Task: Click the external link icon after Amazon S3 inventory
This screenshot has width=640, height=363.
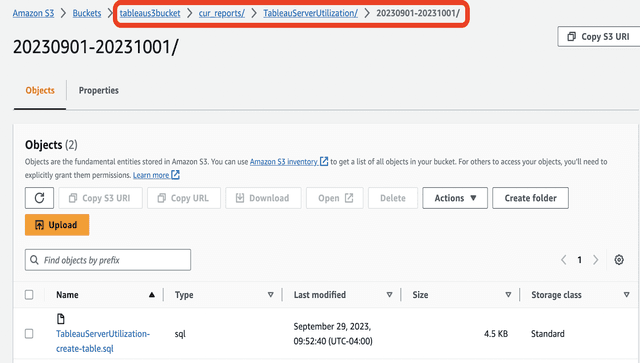Action: tap(324, 162)
